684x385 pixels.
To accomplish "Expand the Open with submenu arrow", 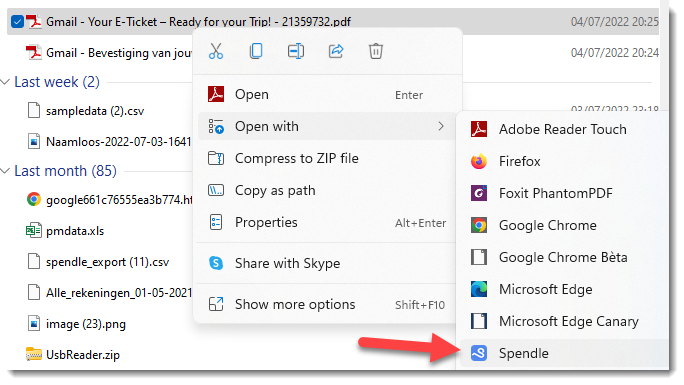I will (x=441, y=126).
